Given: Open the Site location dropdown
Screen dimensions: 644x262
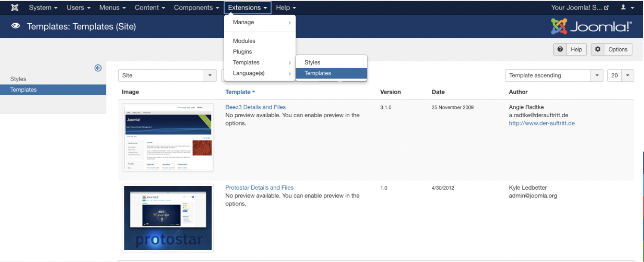Looking at the screenshot, I should click(167, 75).
